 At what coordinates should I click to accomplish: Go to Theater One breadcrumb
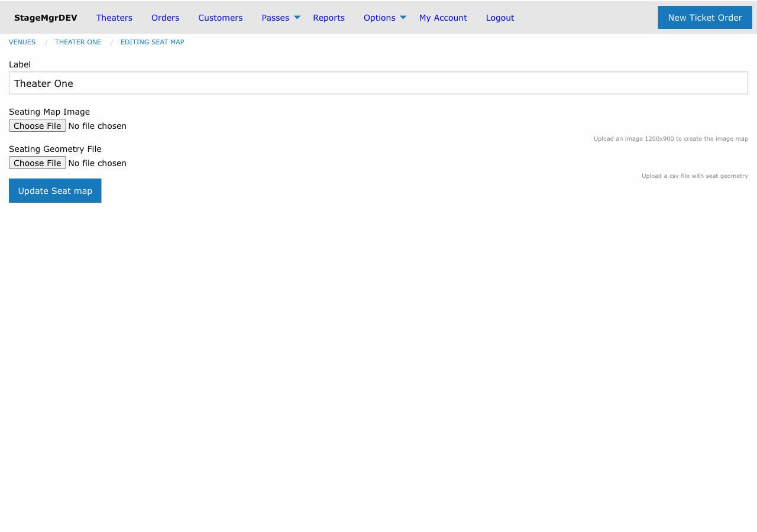click(x=78, y=42)
